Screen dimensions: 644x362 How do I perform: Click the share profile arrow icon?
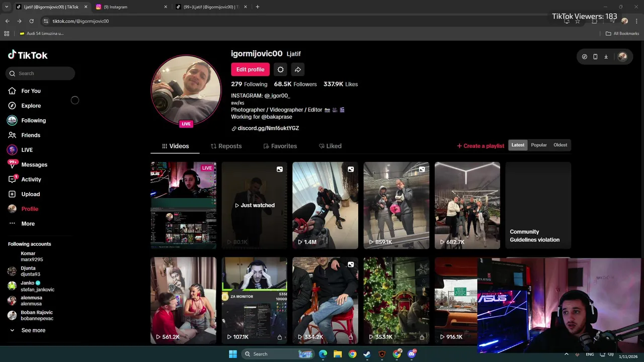298,69
